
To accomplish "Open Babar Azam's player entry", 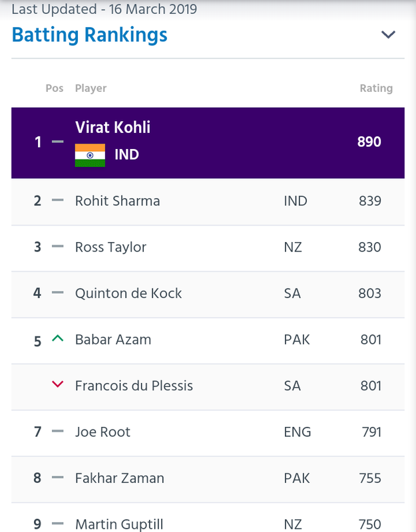I will click(x=113, y=340).
